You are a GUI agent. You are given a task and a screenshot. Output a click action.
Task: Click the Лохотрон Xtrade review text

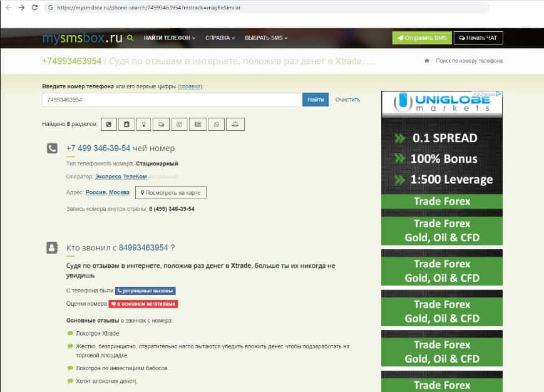tap(98, 333)
